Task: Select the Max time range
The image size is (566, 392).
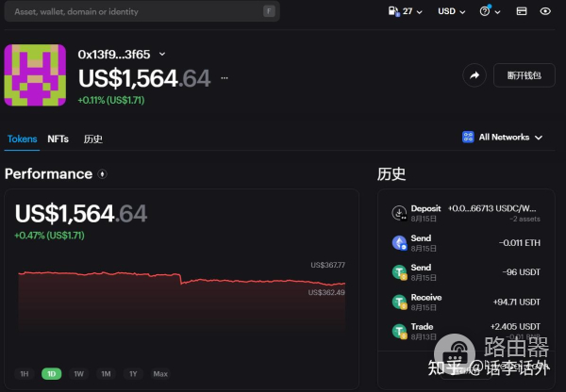Action: pos(160,373)
